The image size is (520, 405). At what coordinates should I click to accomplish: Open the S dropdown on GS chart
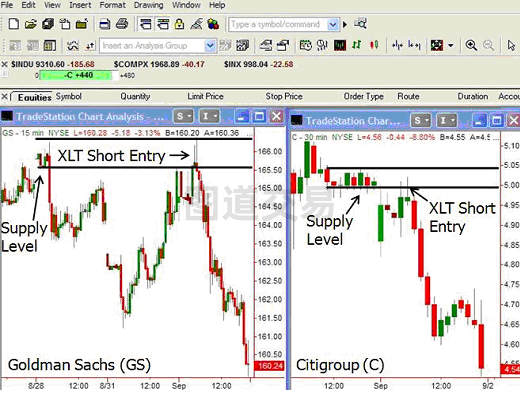click(183, 116)
